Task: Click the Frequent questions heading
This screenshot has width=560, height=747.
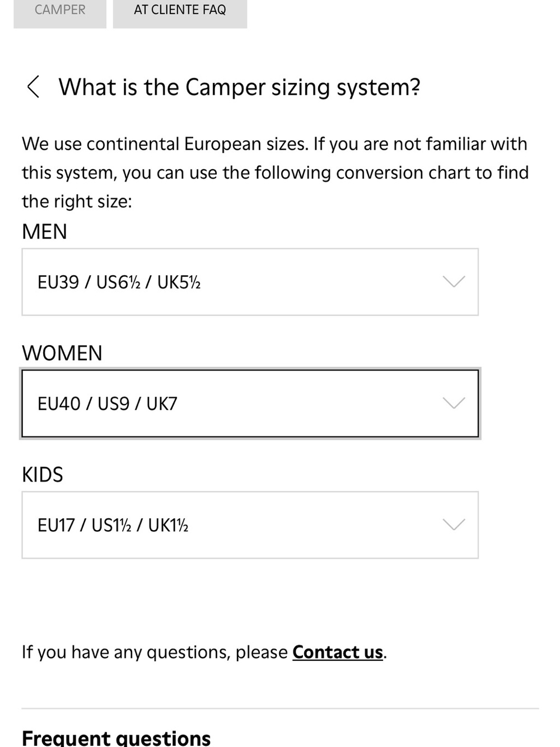Action: pos(116,737)
